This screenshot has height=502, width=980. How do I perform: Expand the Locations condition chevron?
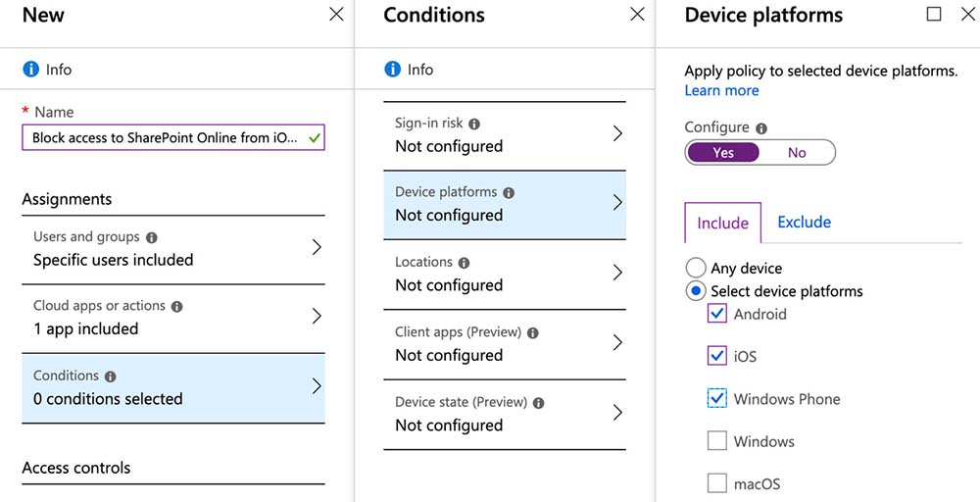(x=617, y=274)
